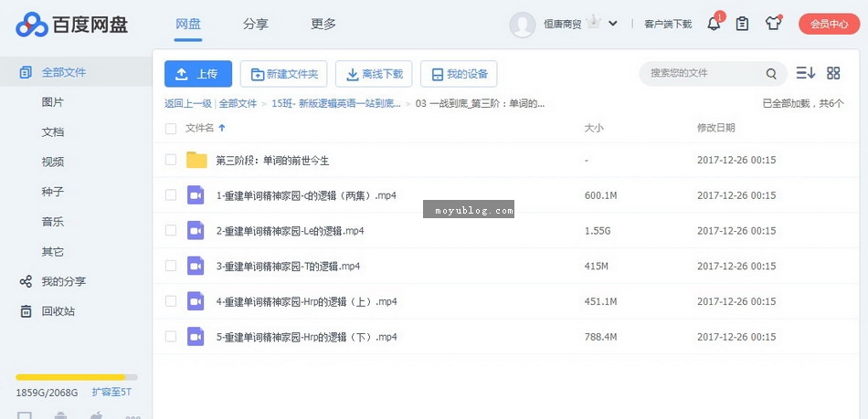Click the search magnifier icon
This screenshot has width=868, height=419.
tap(771, 74)
